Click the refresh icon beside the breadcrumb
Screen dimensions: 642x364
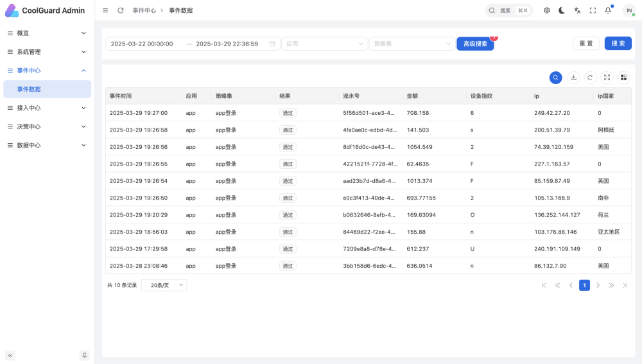(x=121, y=10)
